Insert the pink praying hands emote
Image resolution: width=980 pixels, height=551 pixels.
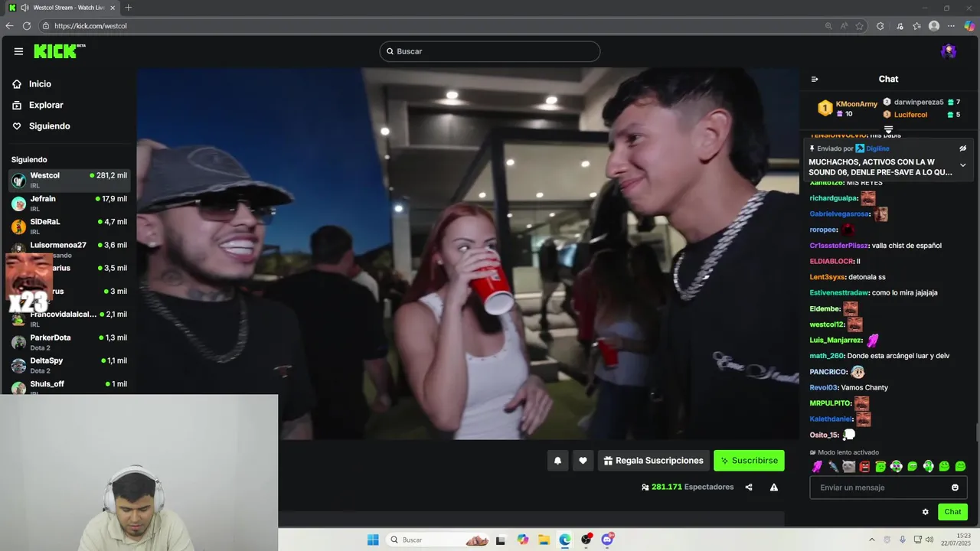pyautogui.click(x=817, y=466)
